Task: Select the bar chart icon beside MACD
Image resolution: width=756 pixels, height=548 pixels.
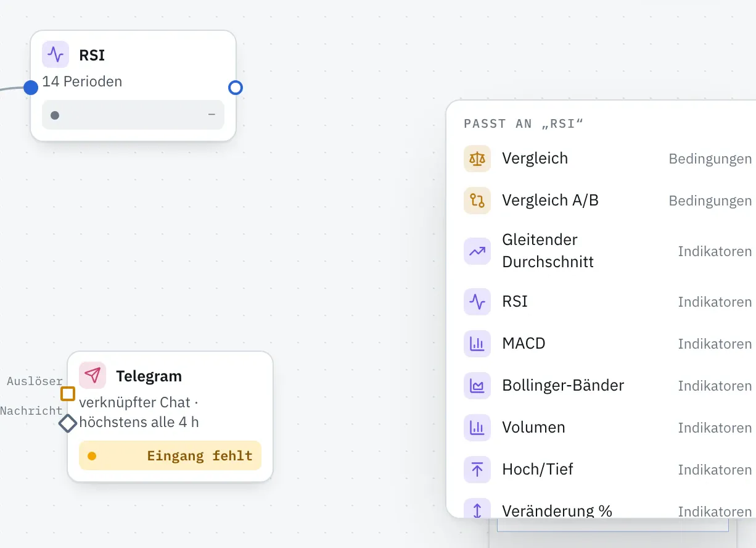Action: [477, 344]
